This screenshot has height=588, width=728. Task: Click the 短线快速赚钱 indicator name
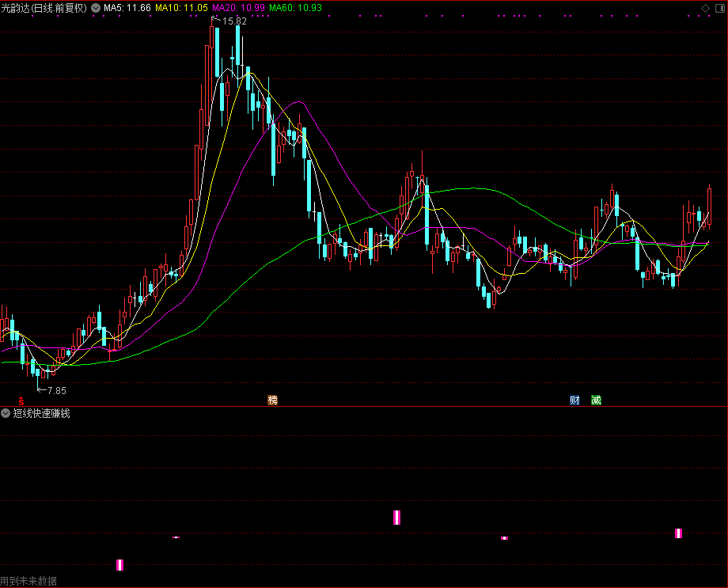click(x=41, y=413)
